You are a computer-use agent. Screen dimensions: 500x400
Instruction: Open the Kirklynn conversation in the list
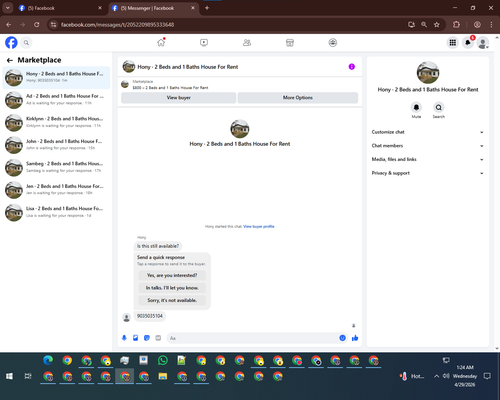tap(56, 122)
